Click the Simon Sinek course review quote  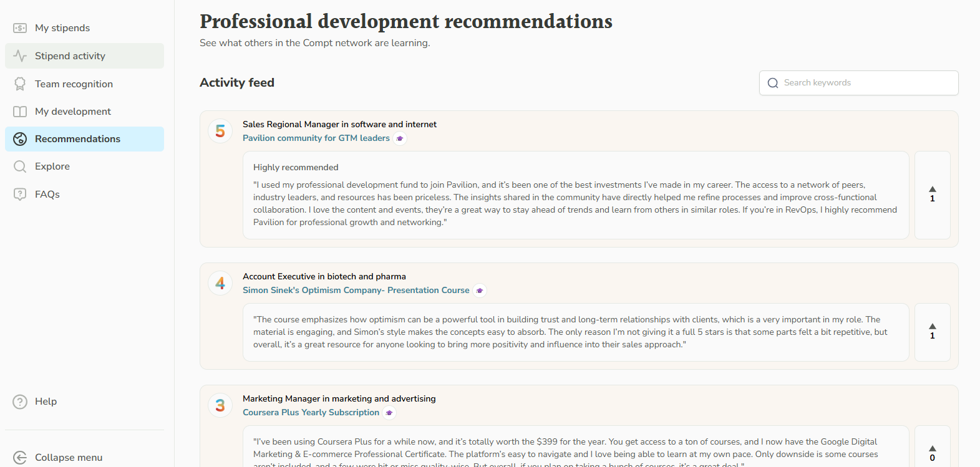[x=570, y=332]
